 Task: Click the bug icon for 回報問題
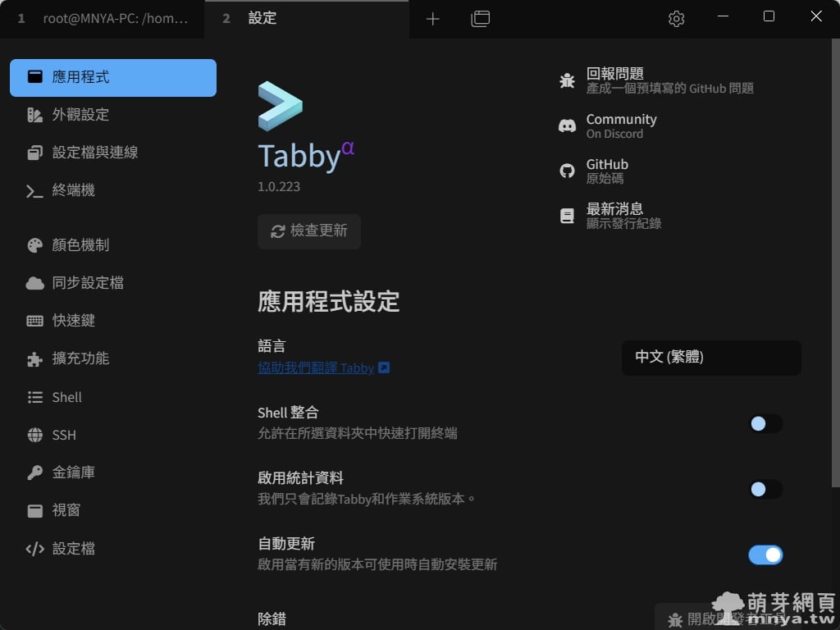[x=567, y=80]
